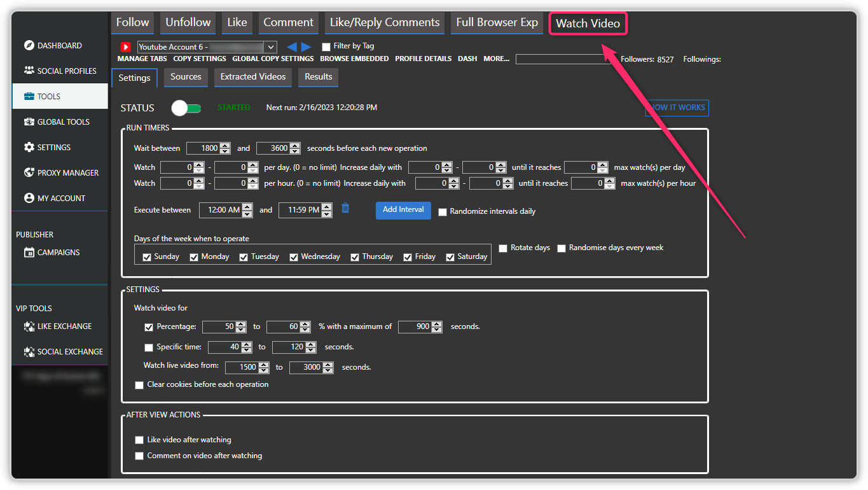This screenshot has height=490, width=868.
Task: Open the Dashboard from the sidebar
Action: (60, 45)
